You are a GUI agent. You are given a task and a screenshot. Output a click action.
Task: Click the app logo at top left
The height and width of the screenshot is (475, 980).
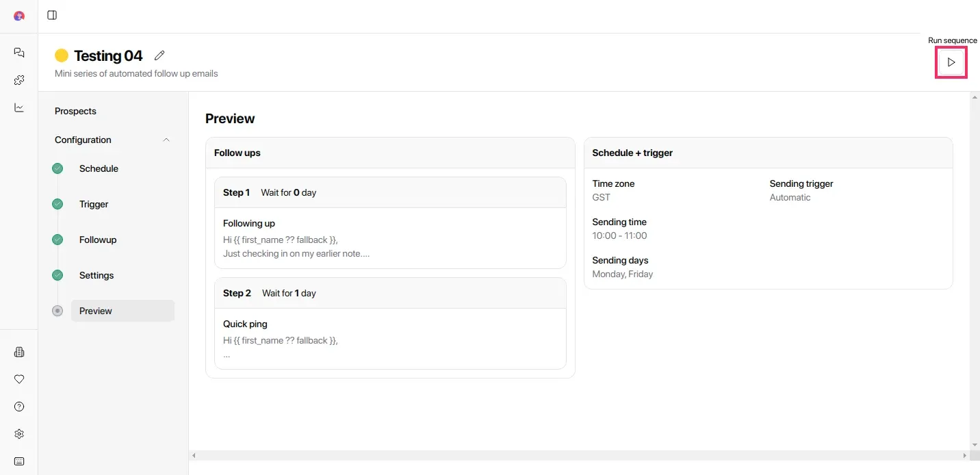19,16
